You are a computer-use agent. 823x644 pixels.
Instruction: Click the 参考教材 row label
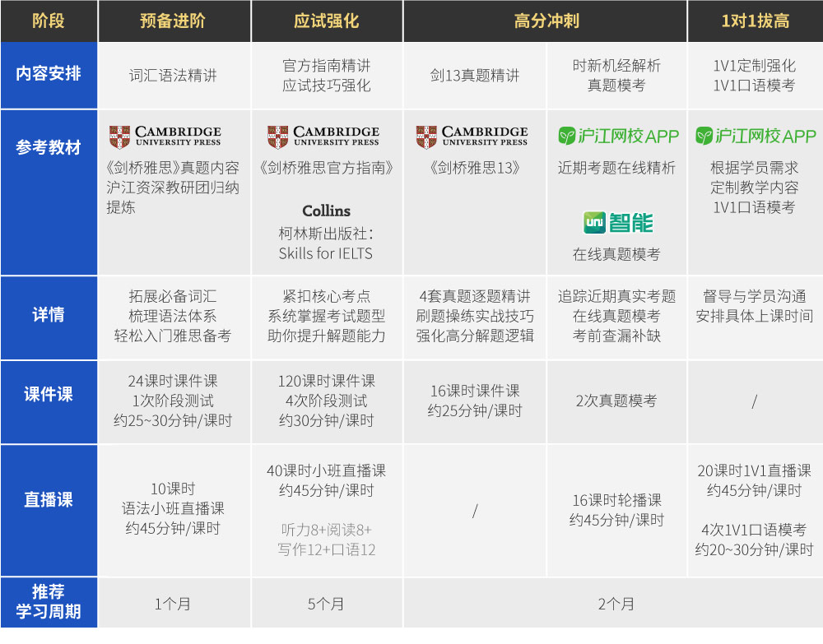pos(49,149)
